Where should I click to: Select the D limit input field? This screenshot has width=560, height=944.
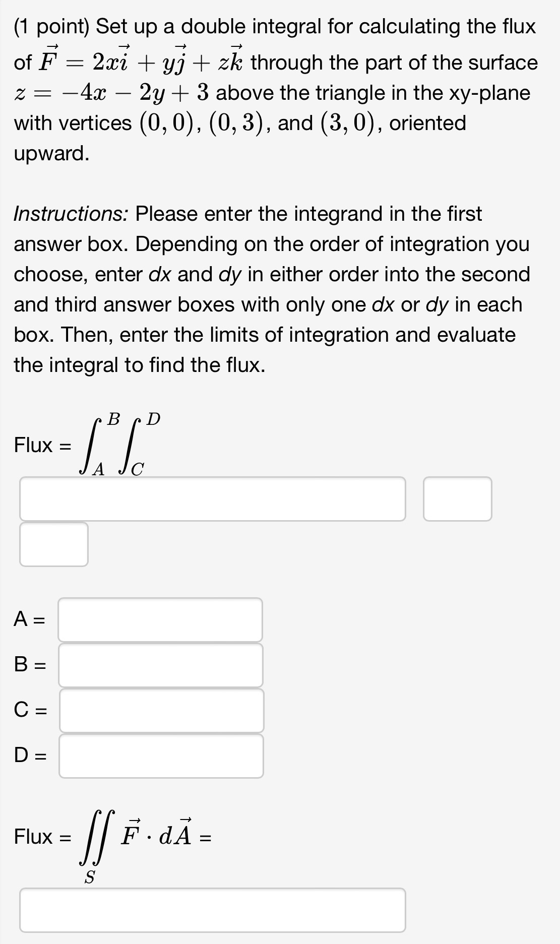(161, 755)
